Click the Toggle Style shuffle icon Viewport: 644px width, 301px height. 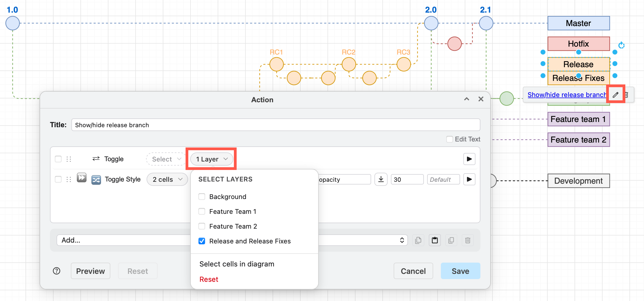click(96, 180)
